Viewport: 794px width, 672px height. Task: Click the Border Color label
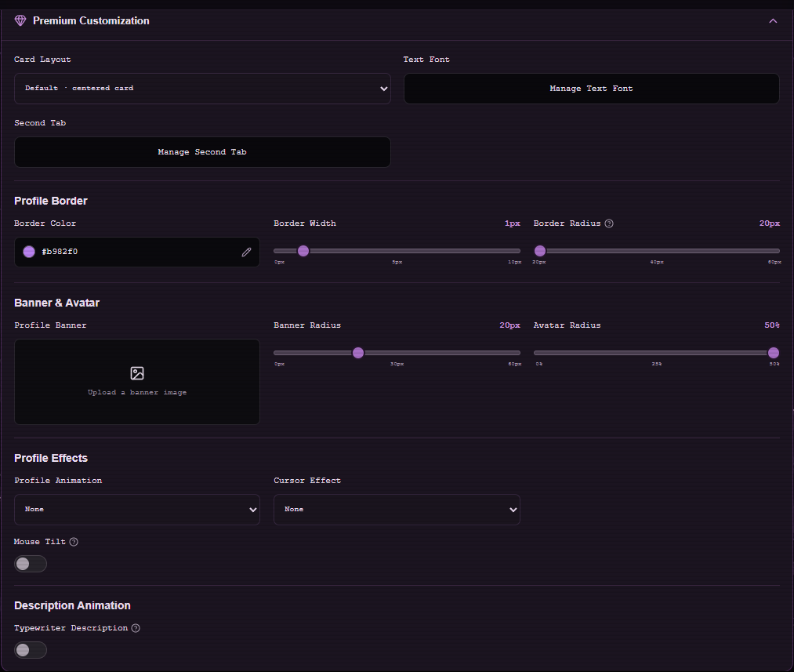[x=45, y=223]
